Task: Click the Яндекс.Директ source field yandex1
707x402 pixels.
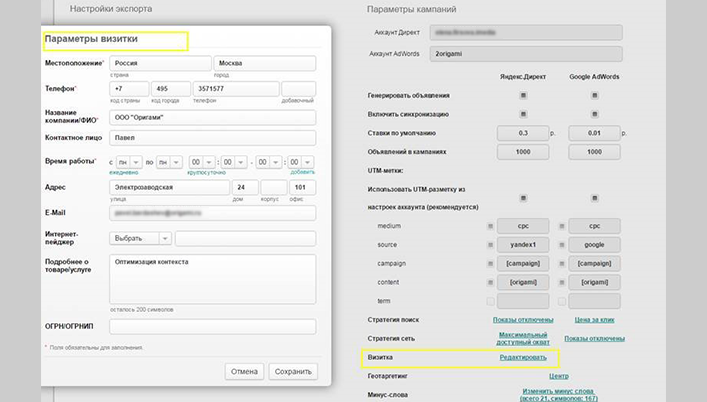Action: tap(523, 245)
